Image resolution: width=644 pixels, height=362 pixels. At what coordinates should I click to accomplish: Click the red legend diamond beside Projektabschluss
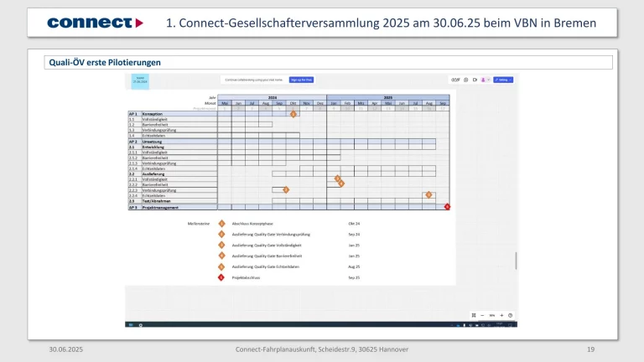pos(221,277)
